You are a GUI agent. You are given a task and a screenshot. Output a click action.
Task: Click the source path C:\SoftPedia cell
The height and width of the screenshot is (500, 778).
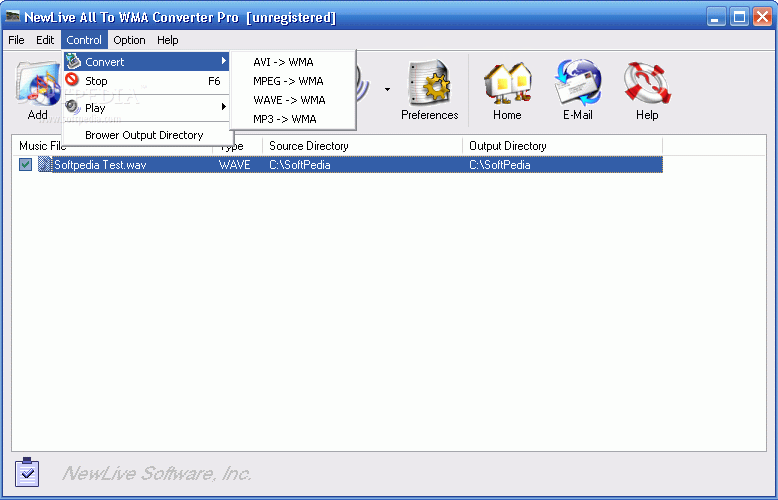[300, 165]
